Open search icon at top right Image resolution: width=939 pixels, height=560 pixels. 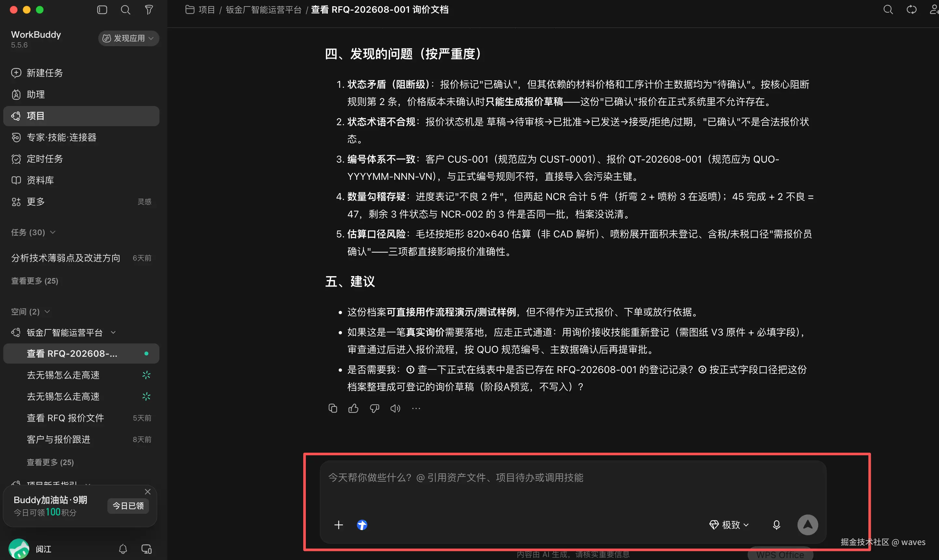(888, 9)
